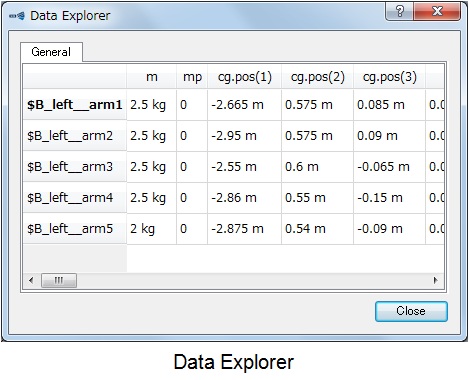Click the -2.875 m cell
The image size is (469, 380).
coord(244,229)
